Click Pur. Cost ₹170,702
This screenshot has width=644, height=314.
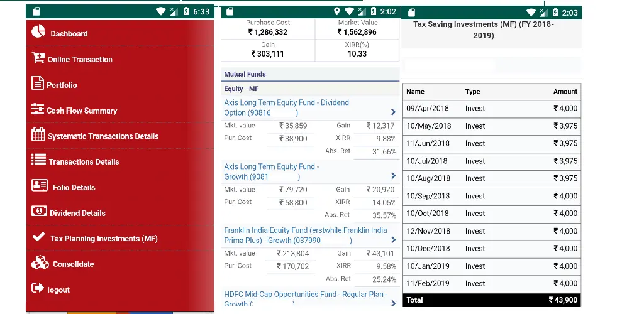[293, 266]
